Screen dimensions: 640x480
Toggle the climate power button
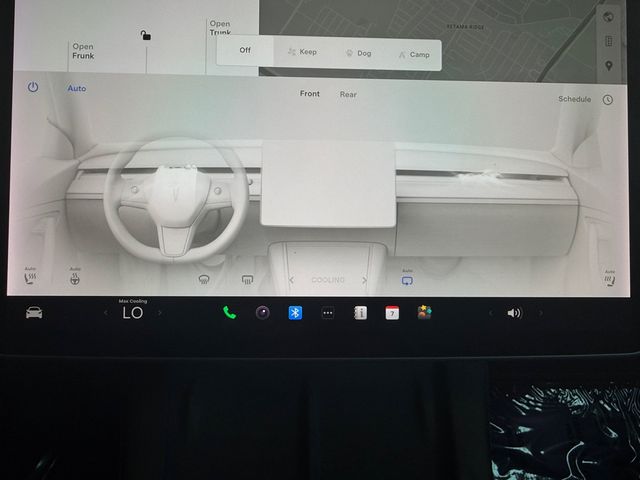pyautogui.click(x=33, y=87)
